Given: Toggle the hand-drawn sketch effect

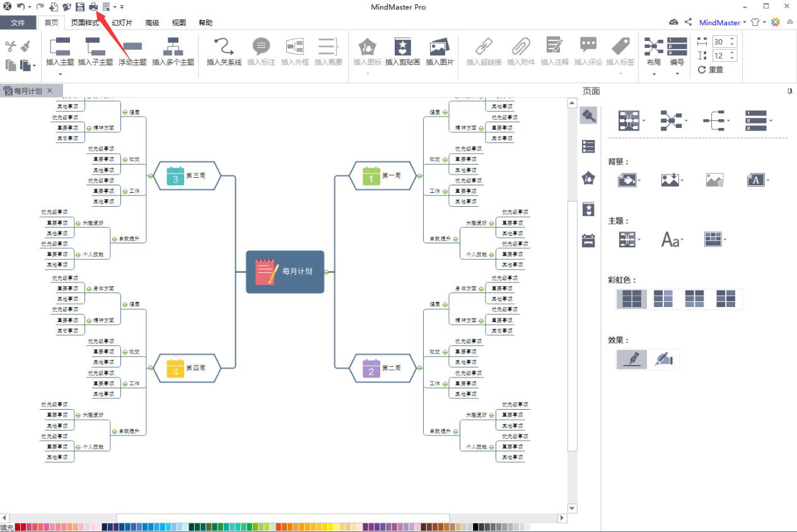Looking at the screenshot, I should coord(663,359).
